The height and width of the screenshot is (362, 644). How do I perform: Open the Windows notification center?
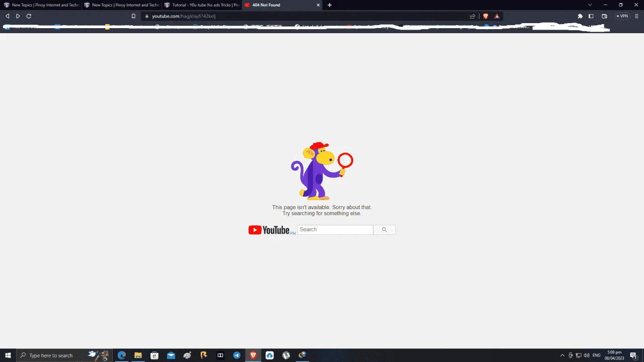point(633,355)
